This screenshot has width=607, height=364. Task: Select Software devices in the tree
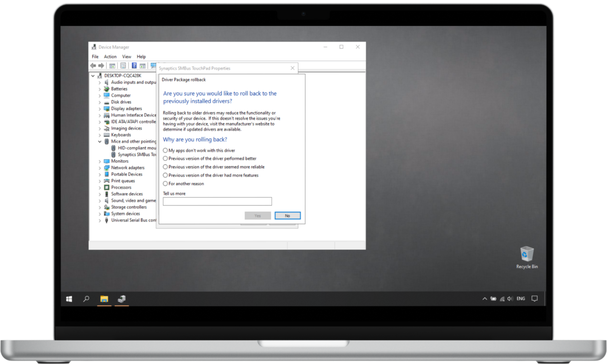[x=127, y=194]
